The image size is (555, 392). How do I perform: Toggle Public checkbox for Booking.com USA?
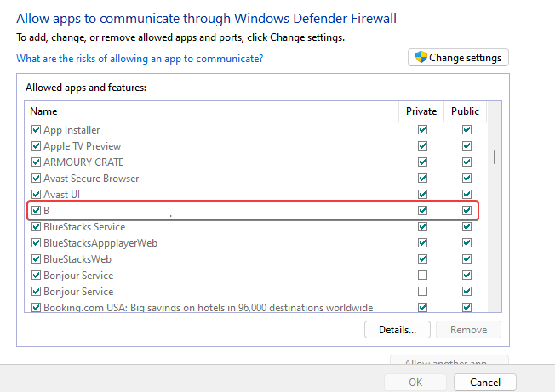coord(466,307)
